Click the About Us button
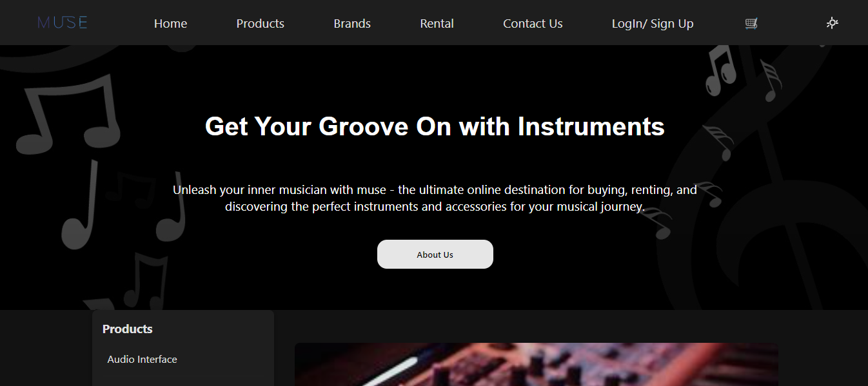868x386 pixels. [x=435, y=255]
